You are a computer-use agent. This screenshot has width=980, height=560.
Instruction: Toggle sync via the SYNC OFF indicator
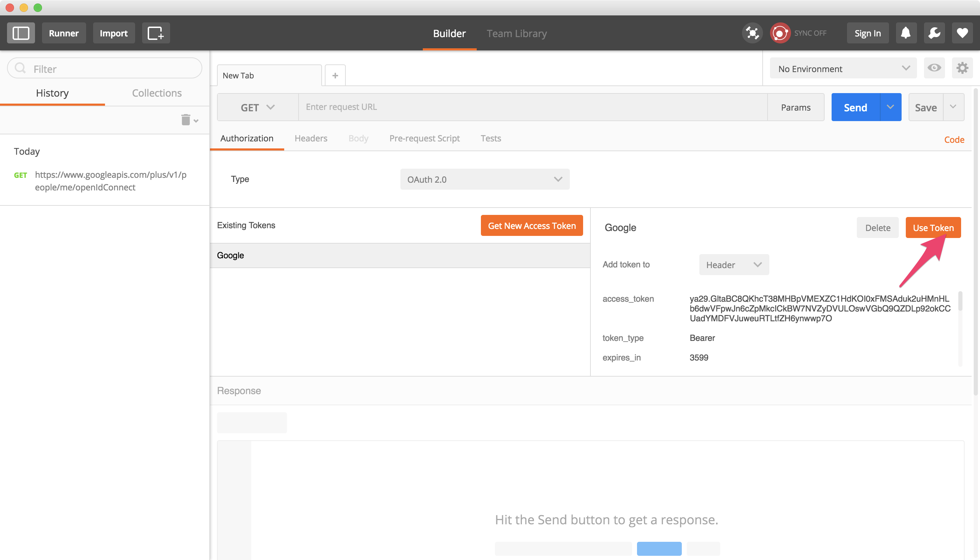pos(810,33)
